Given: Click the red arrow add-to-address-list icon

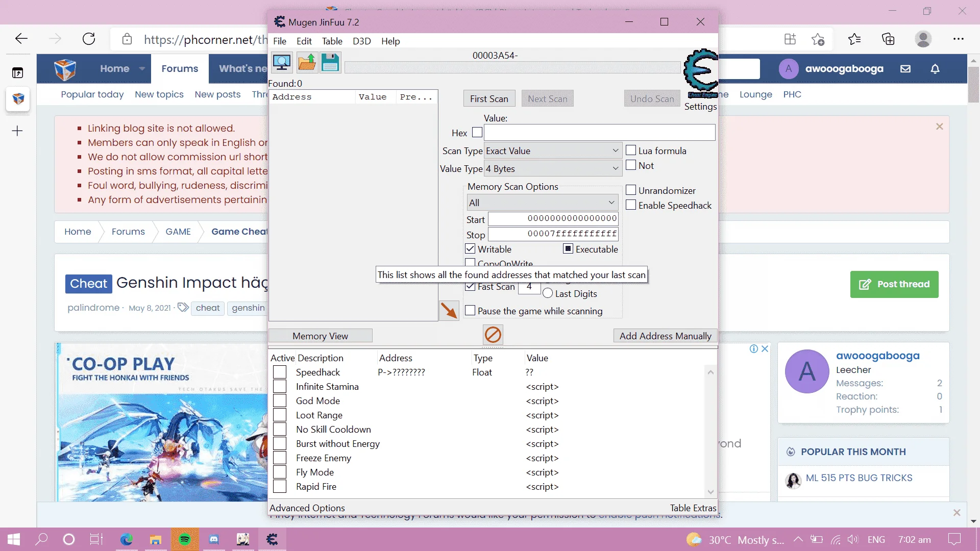Looking at the screenshot, I should [449, 311].
